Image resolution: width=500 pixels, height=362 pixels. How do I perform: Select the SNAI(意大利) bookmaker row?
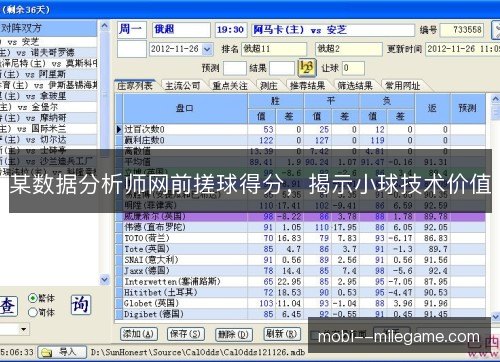(301, 260)
